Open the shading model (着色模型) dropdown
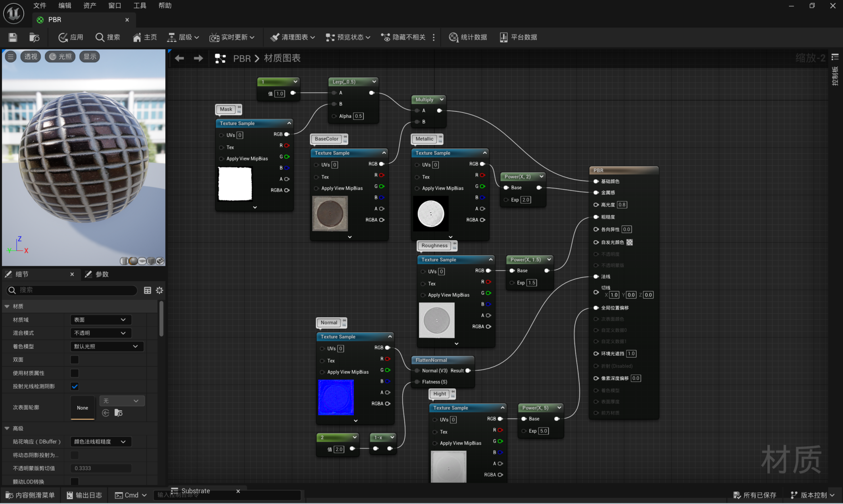843x504 pixels. (x=106, y=346)
